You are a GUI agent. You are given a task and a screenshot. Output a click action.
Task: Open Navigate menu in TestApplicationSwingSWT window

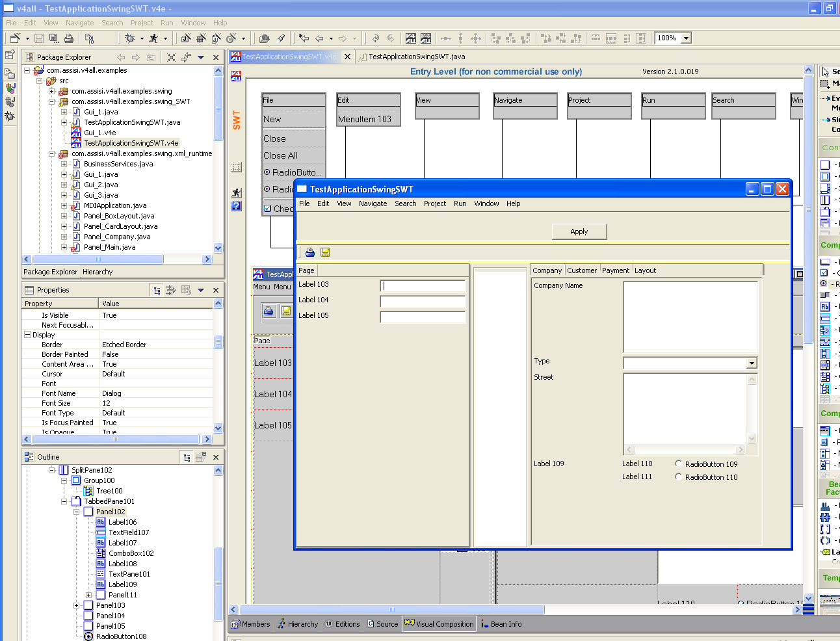373,203
